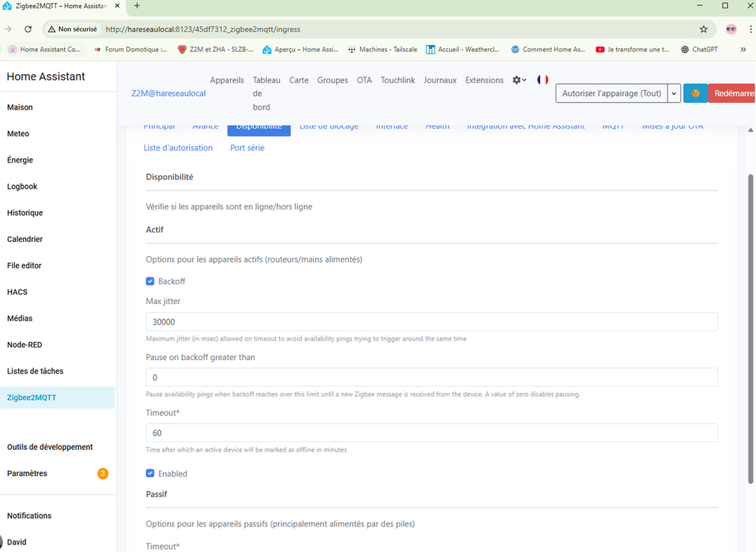The image size is (756, 552).
Task: Toggle the Enabled checkbox under Actif
Action: click(150, 473)
